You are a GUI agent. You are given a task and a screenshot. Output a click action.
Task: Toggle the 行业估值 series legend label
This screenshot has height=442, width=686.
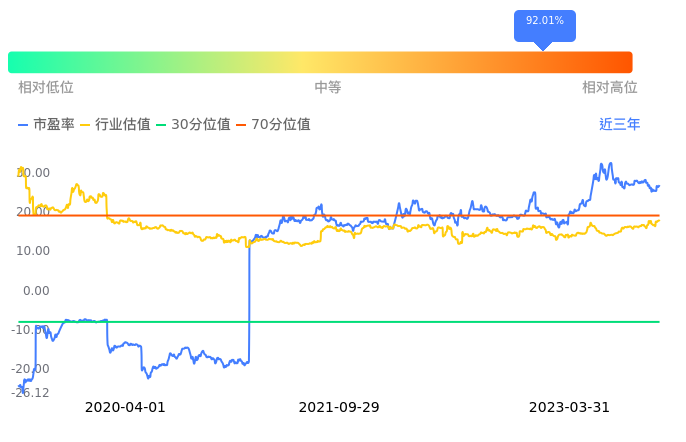click(x=123, y=125)
